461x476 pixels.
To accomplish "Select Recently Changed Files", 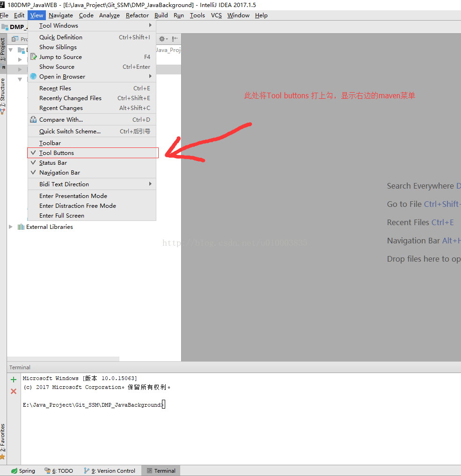I will [x=92, y=98].
